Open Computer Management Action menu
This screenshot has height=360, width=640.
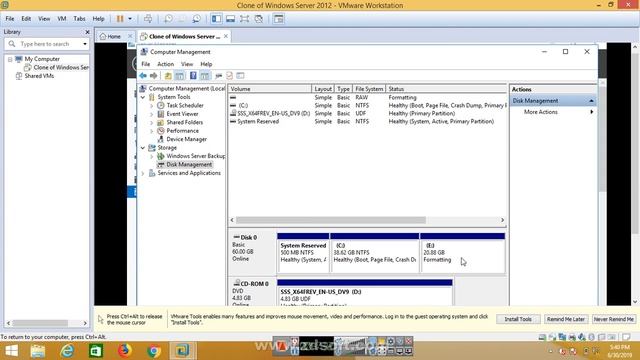coord(165,64)
